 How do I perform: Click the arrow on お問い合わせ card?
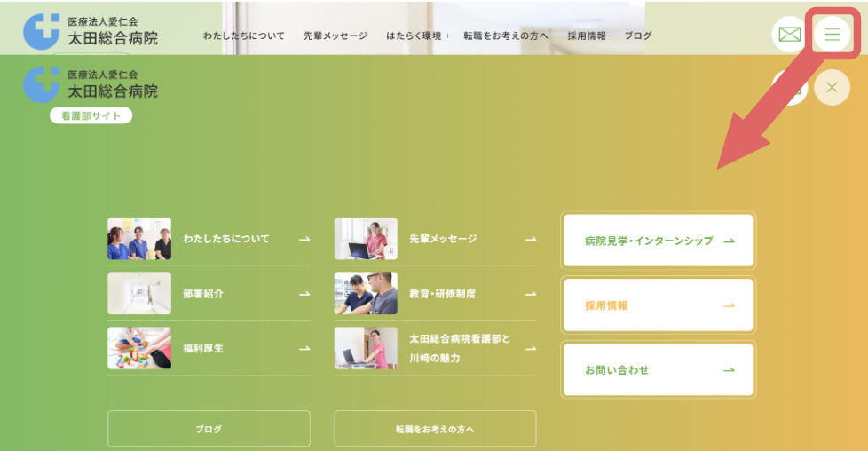[x=729, y=370]
